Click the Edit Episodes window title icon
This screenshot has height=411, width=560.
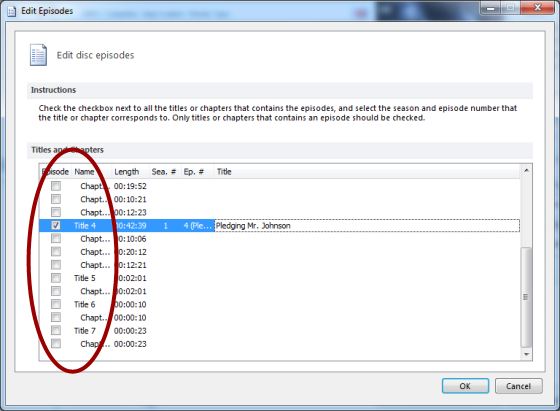[x=12, y=11]
